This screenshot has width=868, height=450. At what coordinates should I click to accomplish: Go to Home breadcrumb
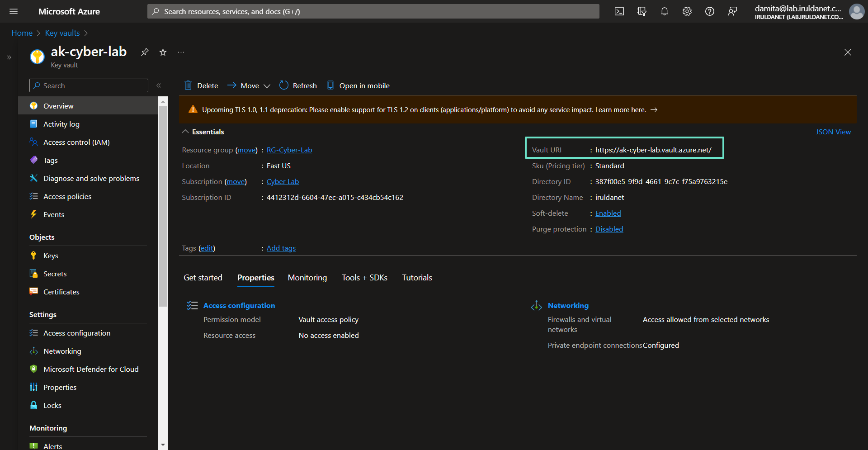[22, 33]
